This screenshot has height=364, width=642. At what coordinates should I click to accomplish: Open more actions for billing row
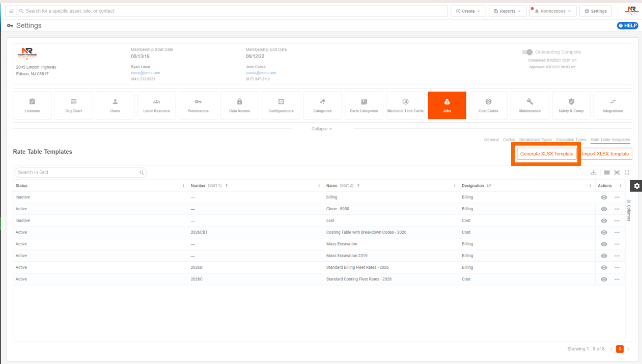(617, 198)
